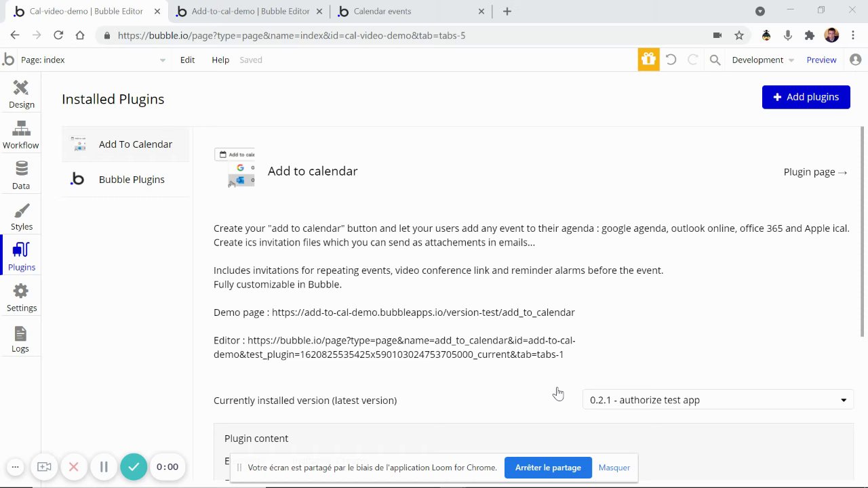Reload the page in browser
This screenshot has height=488, width=868.
58,35
